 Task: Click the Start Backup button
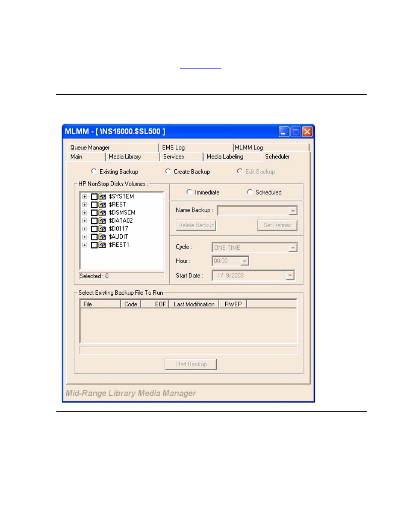tap(191, 364)
